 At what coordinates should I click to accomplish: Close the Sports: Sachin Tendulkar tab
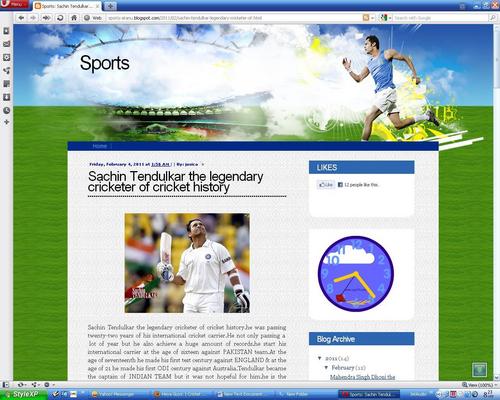(x=97, y=6)
